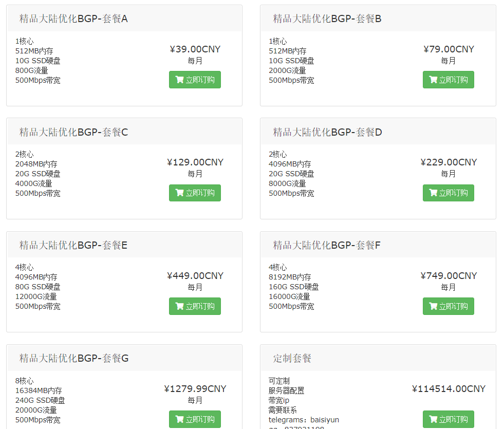Select the 精品大陆优化BGP-套餐A heading
Viewport: 504px width, 429px height.
(73, 19)
